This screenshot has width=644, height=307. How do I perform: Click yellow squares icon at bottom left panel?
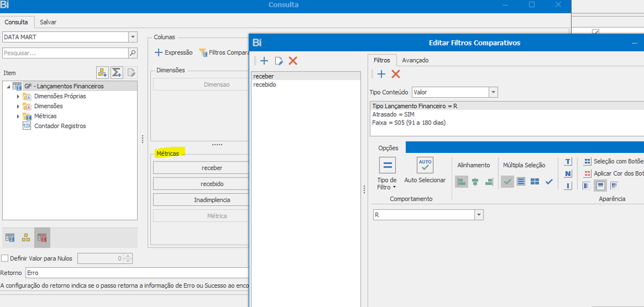pos(26,238)
